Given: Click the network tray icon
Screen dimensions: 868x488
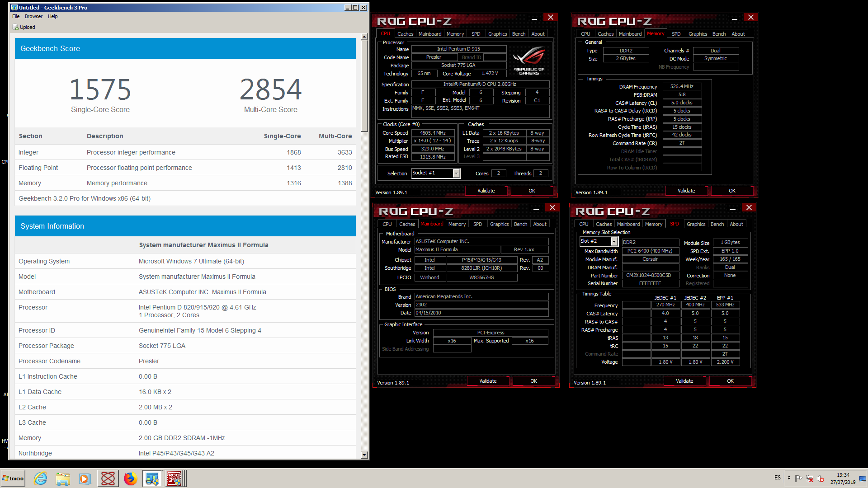Looking at the screenshot, I should click(x=810, y=479).
